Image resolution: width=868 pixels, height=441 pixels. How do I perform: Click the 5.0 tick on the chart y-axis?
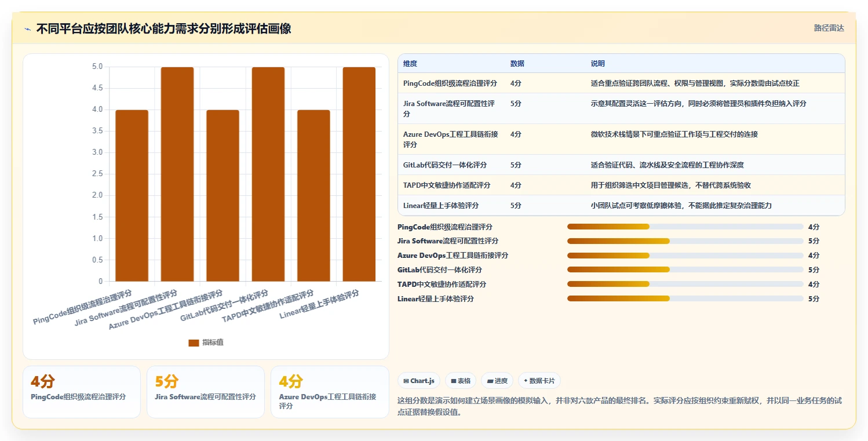click(x=97, y=67)
